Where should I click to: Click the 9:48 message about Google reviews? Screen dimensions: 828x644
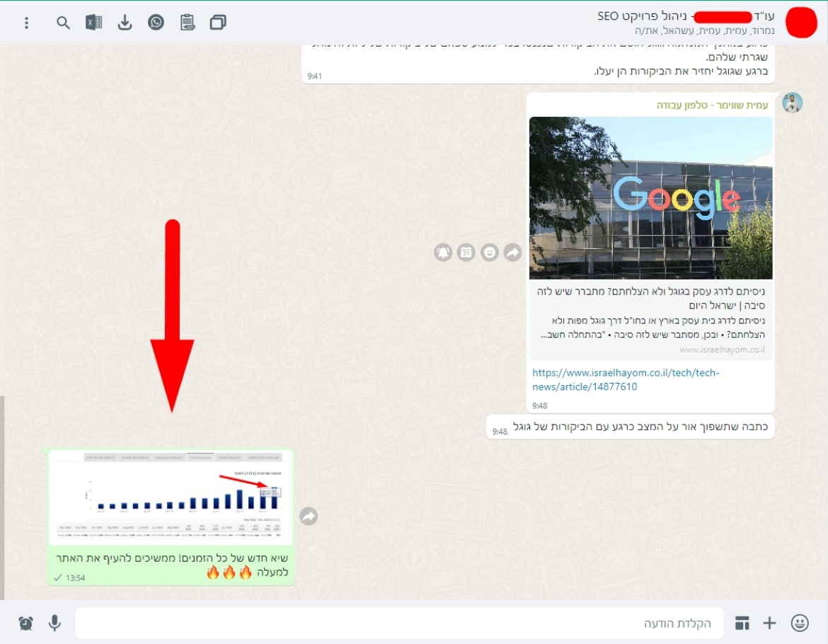[630, 427]
